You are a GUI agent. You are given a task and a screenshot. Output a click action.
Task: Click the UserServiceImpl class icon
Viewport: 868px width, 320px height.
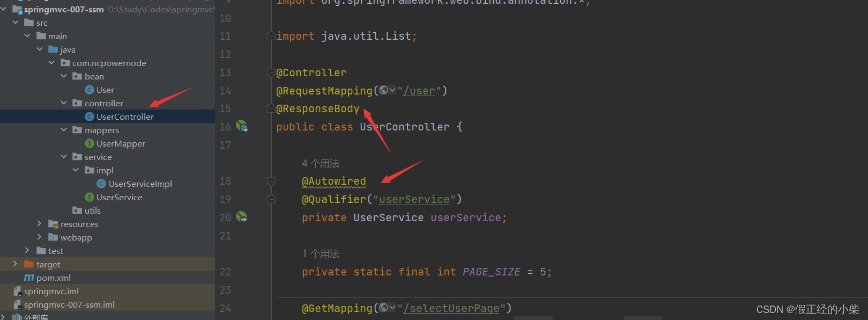[x=101, y=184]
